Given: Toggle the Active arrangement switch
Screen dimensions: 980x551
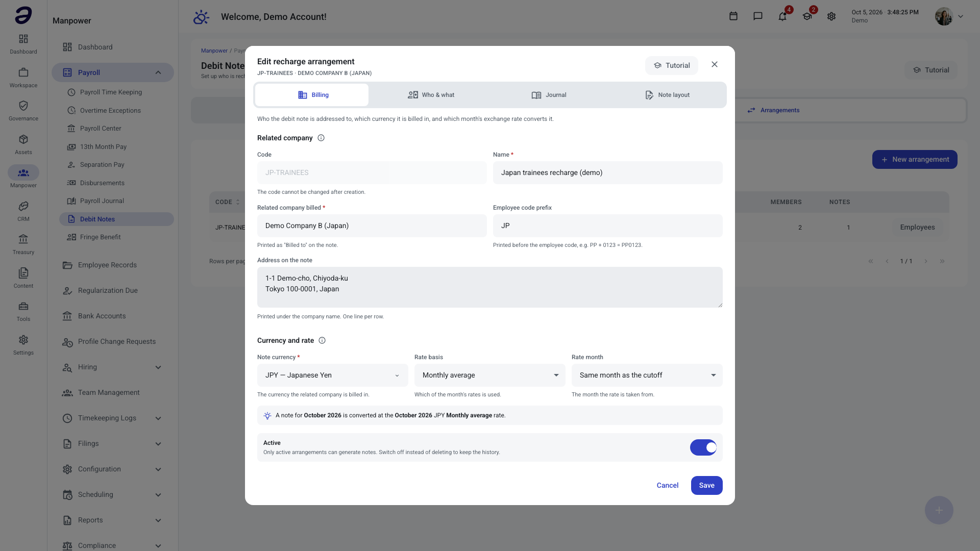Looking at the screenshot, I should pyautogui.click(x=703, y=447).
